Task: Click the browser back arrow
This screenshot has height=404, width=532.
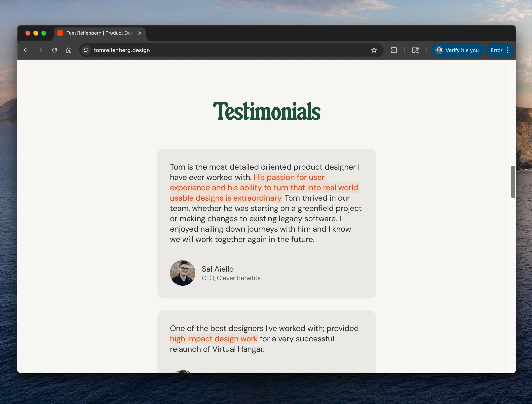Action: pyautogui.click(x=26, y=50)
